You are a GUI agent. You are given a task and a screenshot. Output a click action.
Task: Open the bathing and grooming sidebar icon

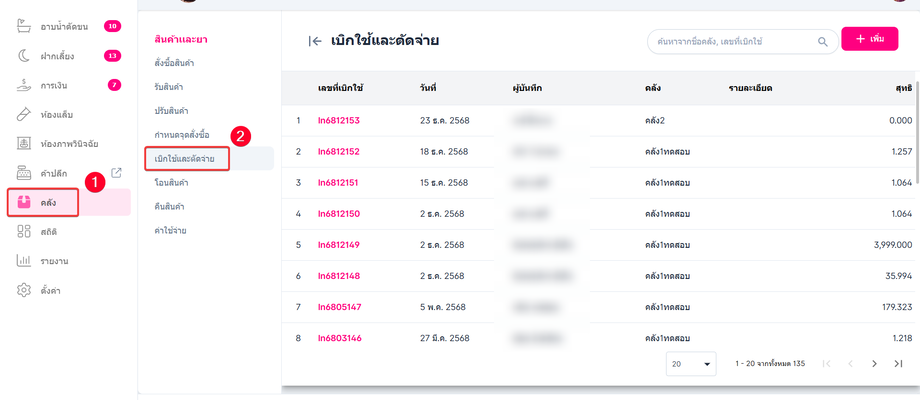[24, 26]
